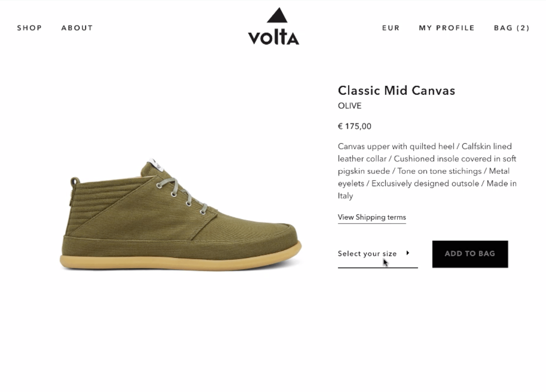This screenshot has height=392, width=546.
Task: View the BAG (2) contents
Action: click(512, 28)
